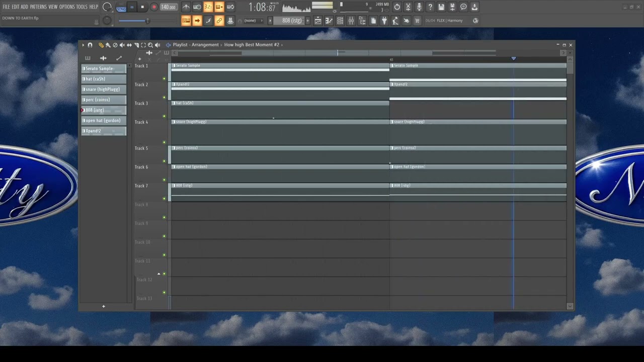The width and height of the screenshot is (644, 362).
Task: Select the pencil draw tool in the playlist
Action: pos(101,45)
